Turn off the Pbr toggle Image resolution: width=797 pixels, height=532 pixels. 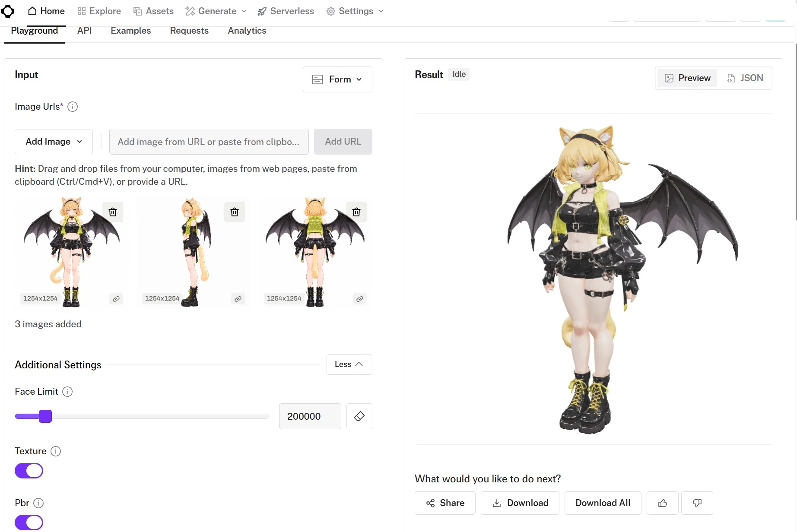[29, 522]
